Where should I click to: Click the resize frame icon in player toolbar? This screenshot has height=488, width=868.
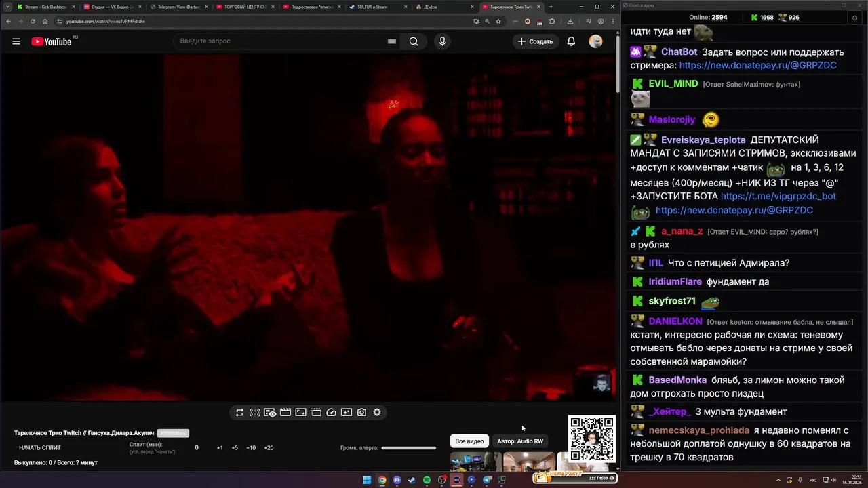300,412
